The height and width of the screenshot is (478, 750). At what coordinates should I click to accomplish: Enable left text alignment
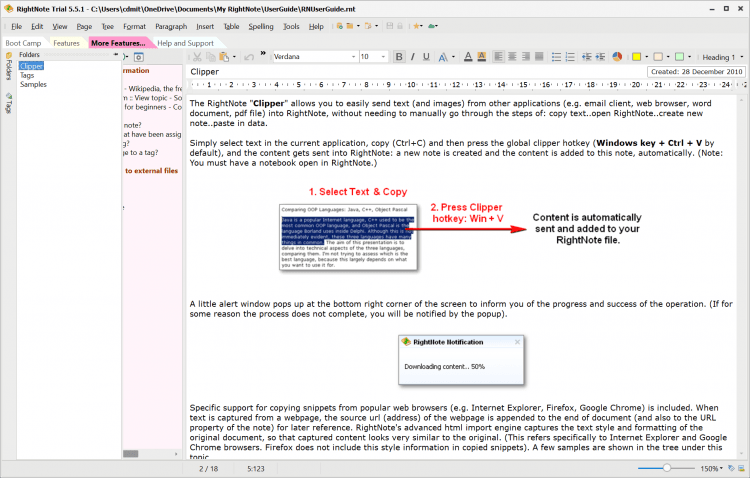coord(498,57)
